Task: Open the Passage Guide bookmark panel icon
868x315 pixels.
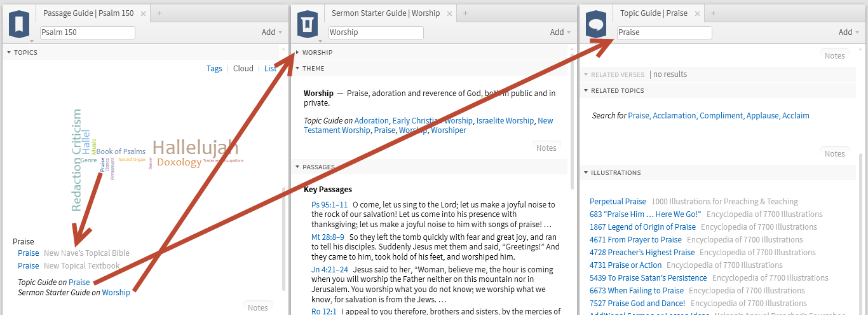Action: point(19,24)
